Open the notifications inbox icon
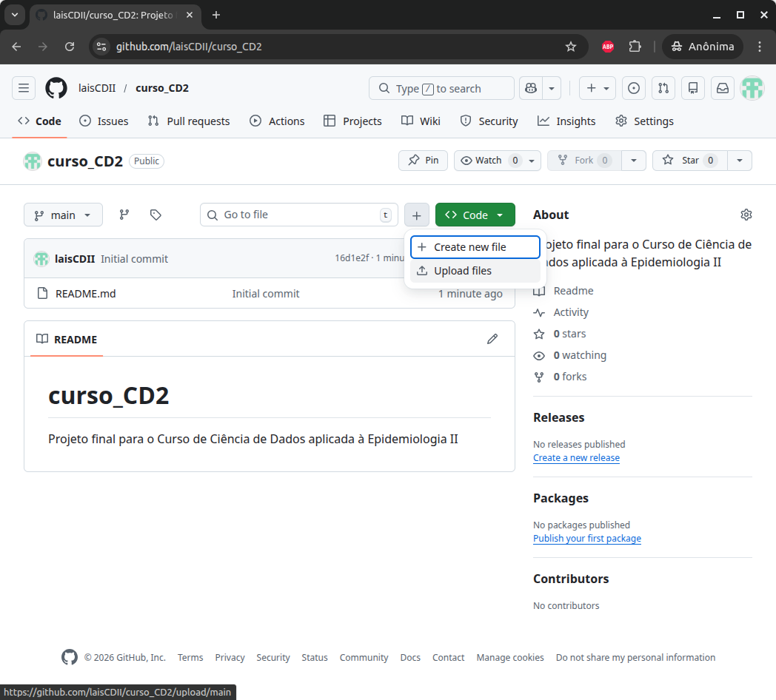Viewport: 776px width, 700px height. coord(723,88)
